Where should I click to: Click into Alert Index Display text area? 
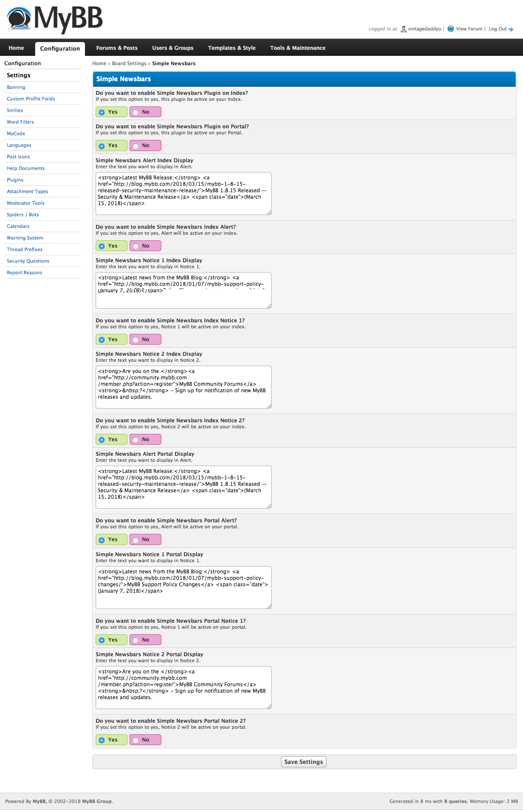pos(184,194)
